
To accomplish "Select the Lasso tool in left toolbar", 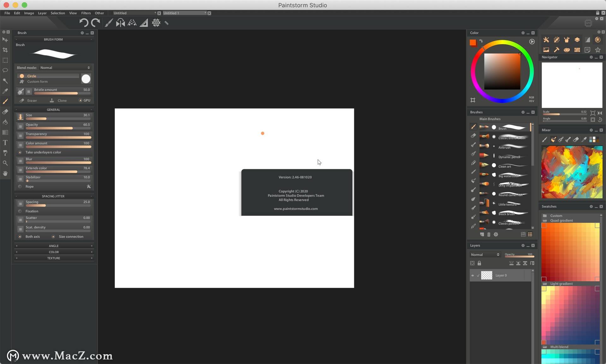I will (5, 70).
